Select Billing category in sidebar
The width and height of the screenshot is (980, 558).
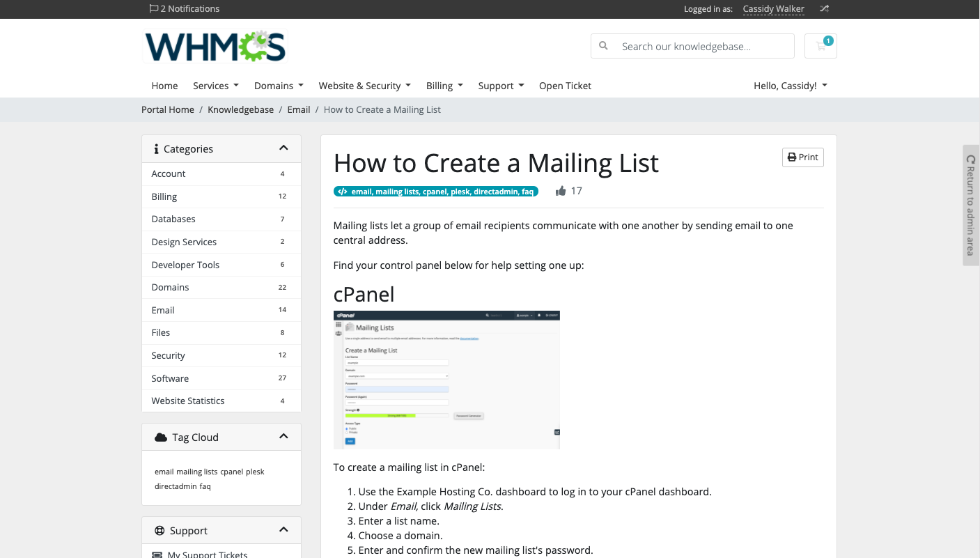(221, 196)
